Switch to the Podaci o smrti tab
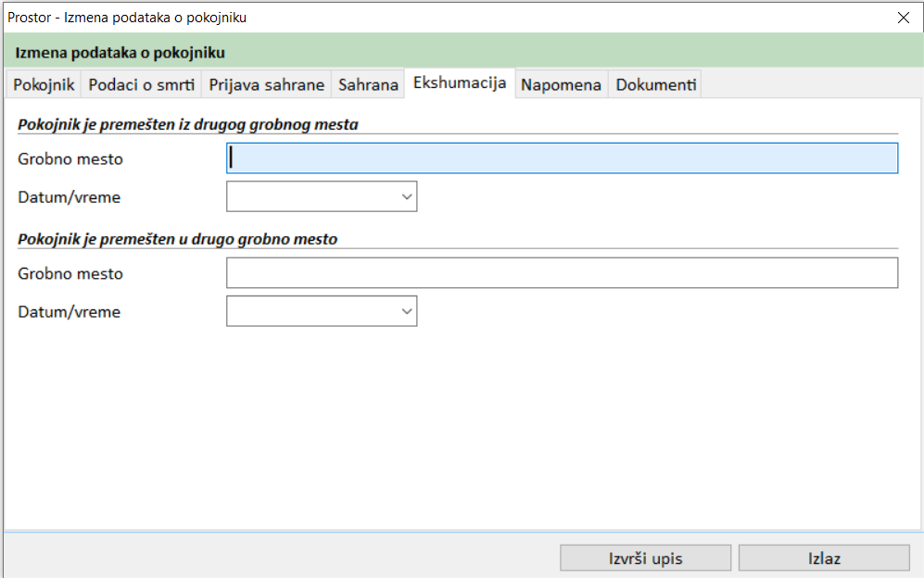This screenshot has height=578, width=924. click(x=142, y=84)
